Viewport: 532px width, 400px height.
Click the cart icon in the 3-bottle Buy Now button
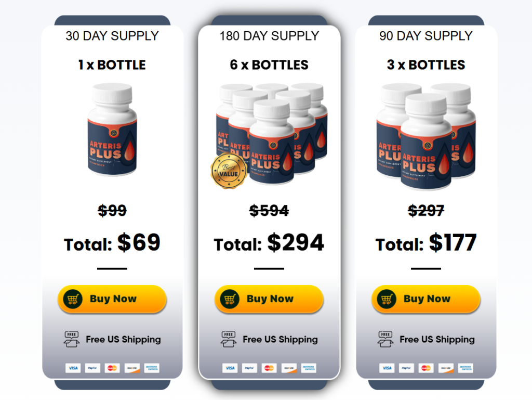387,299
